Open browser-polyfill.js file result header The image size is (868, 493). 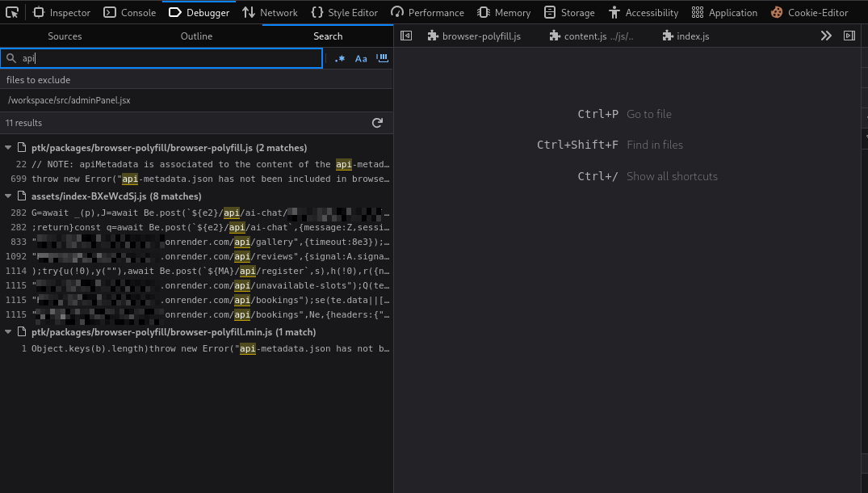[169, 148]
